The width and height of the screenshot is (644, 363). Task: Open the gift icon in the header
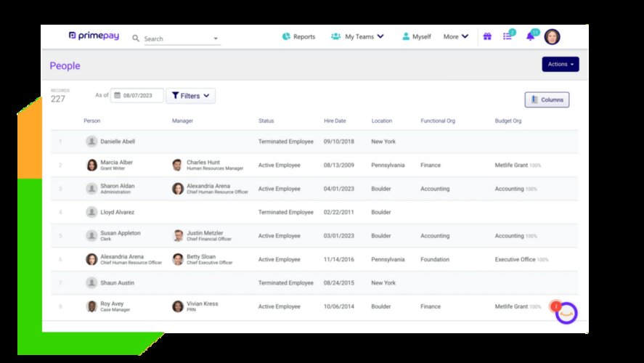coord(487,36)
